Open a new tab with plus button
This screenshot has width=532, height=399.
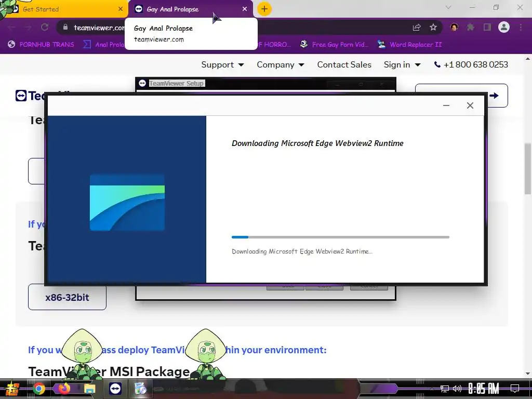(x=264, y=9)
